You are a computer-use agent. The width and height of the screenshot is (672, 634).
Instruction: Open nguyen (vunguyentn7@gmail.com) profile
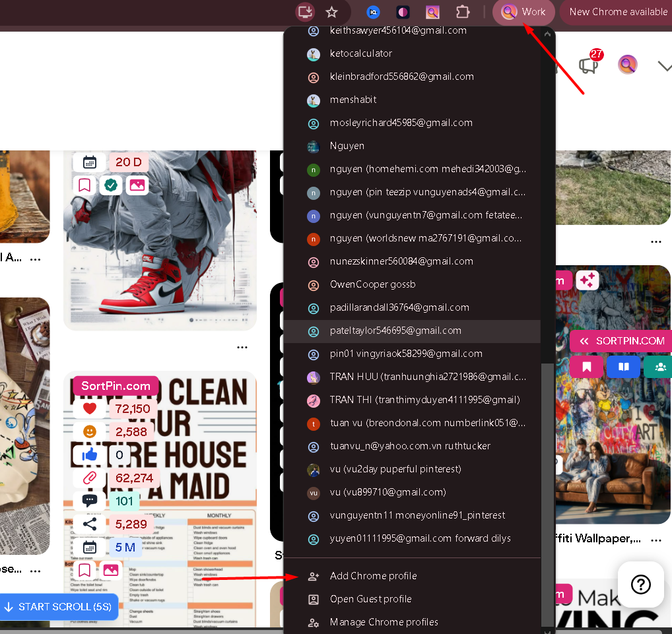(412, 216)
